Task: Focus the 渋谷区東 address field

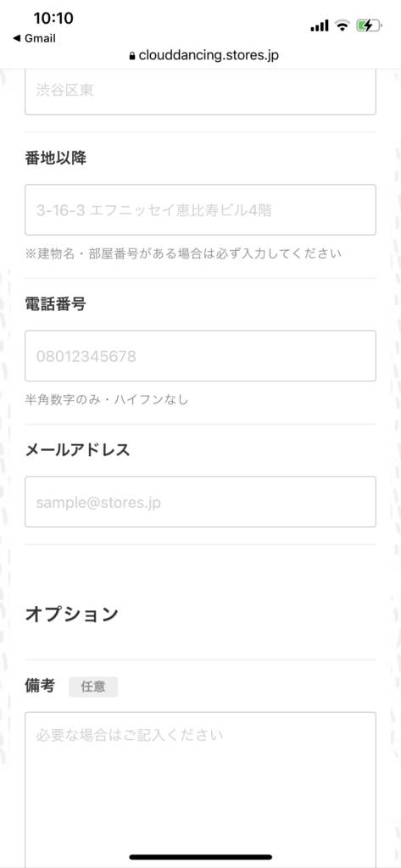Action: [x=200, y=92]
